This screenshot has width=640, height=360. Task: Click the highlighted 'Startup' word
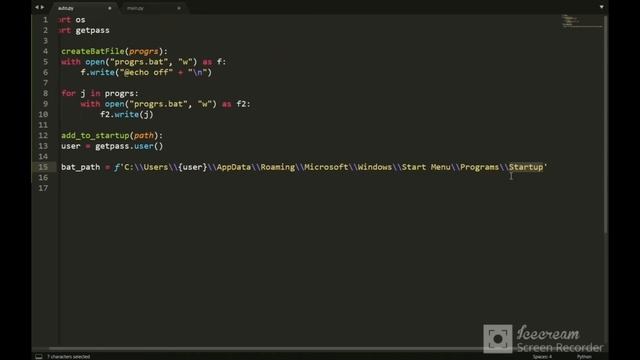click(526, 167)
